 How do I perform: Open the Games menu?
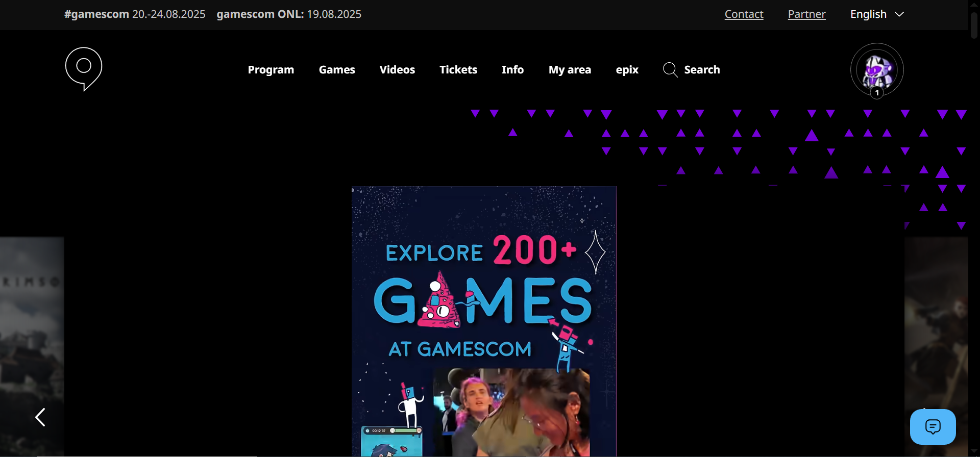coord(337,70)
